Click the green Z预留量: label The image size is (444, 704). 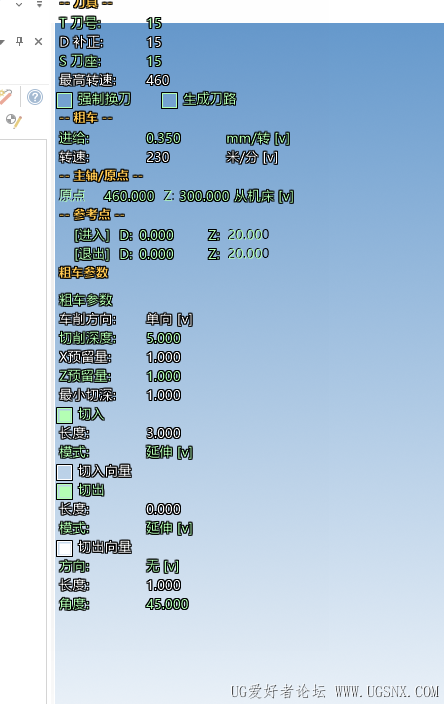tap(85, 376)
